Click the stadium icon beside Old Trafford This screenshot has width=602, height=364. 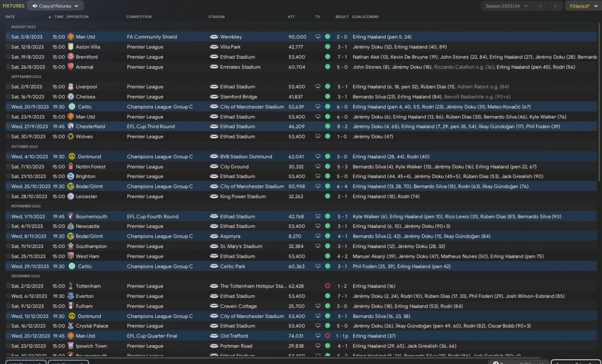pos(214,336)
